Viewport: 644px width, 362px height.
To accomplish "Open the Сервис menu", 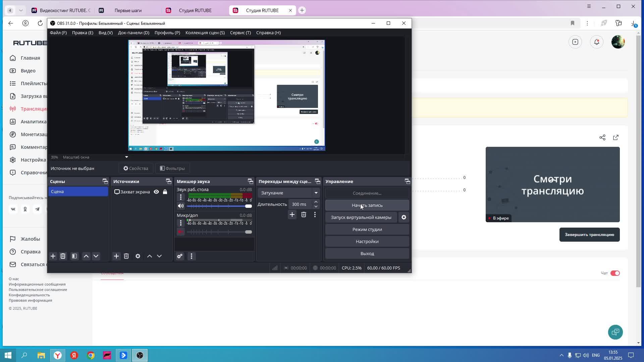I will (240, 33).
